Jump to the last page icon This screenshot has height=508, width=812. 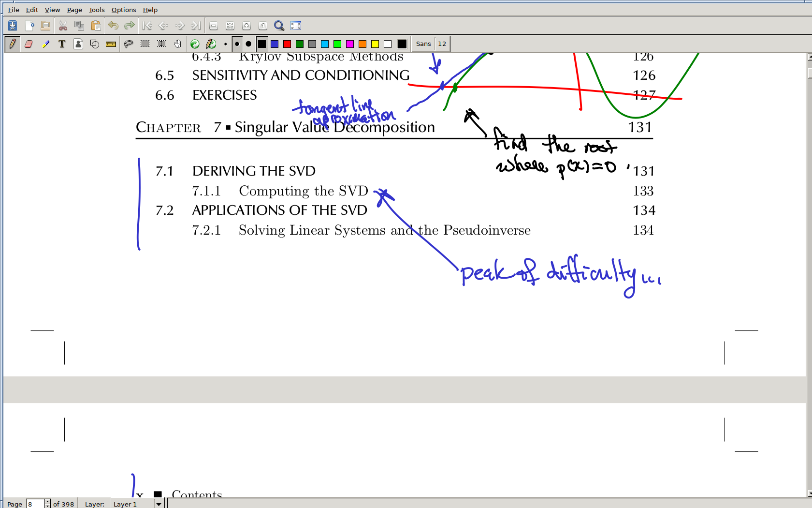[x=195, y=26]
